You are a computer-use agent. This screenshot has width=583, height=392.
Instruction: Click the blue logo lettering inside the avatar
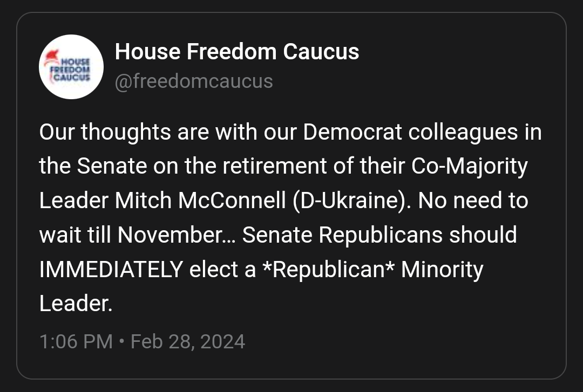pyautogui.click(x=71, y=70)
